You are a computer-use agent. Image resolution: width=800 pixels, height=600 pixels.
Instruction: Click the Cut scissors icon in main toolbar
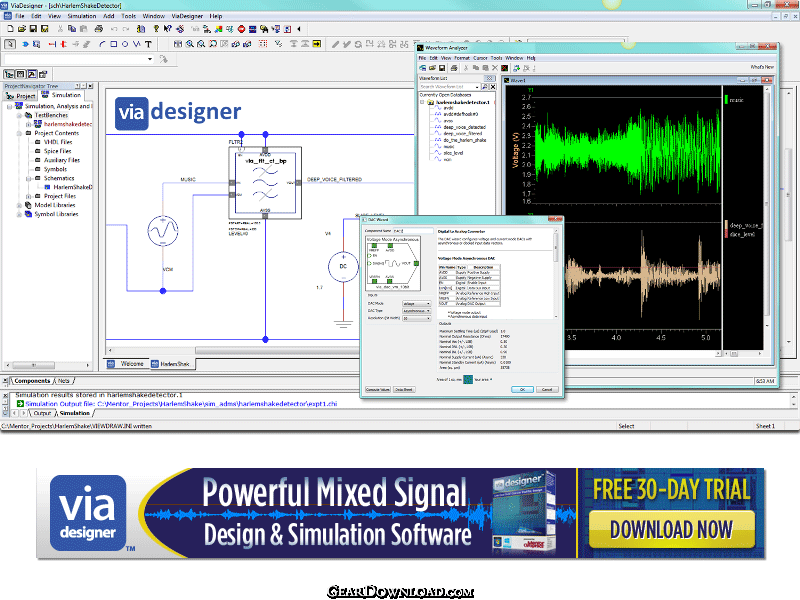pyautogui.click(x=60, y=29)
